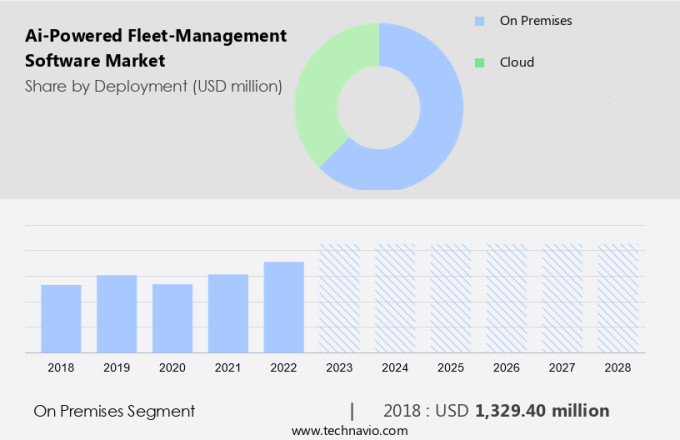Click the green Cloud legend swatch
Screen dimensions: 680x440
[479, 62]
